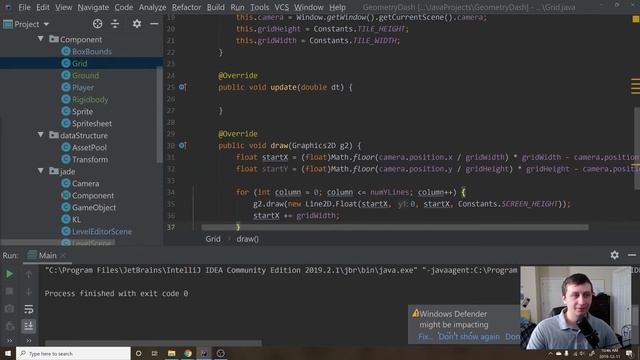Open the Build menu
640x360 pixels.
pos(216,7)
